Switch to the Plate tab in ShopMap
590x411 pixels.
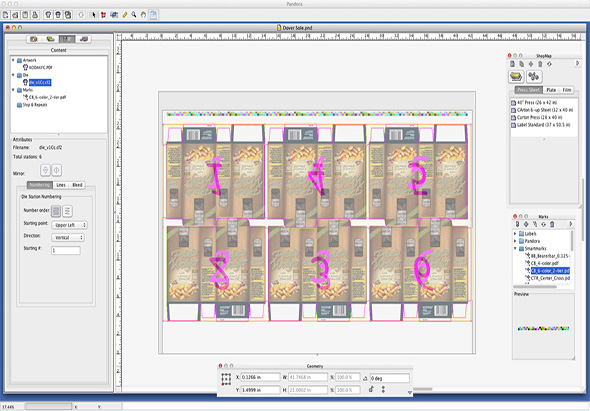pyautogui.click(x=551, y=90)
